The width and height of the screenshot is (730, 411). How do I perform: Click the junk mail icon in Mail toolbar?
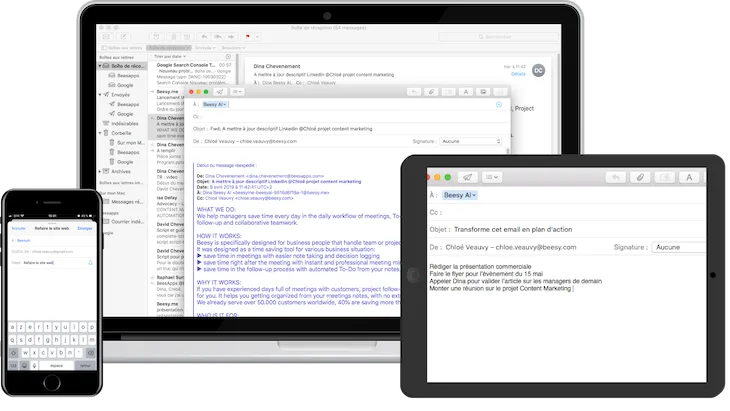tap(187, 37)
